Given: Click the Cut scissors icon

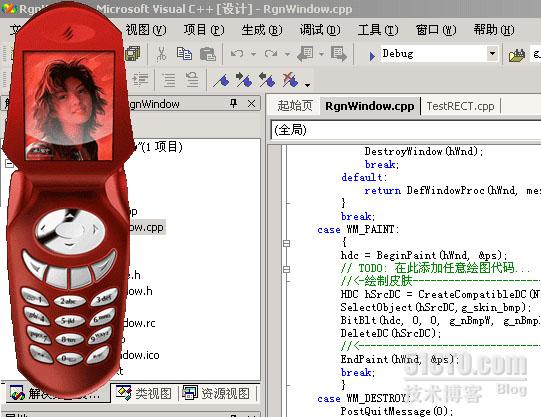Looking at the screenshot, I should click(x=161, y=54).
